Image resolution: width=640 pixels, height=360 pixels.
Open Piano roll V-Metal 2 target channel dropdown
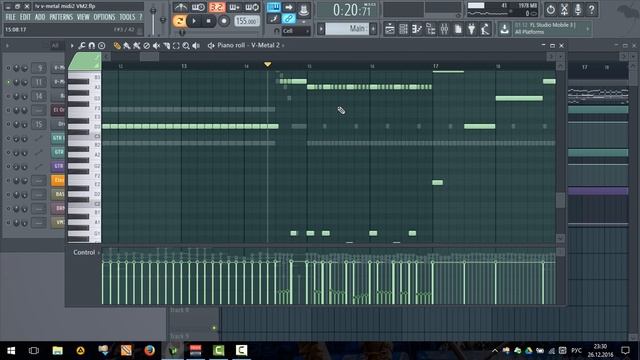251,45
